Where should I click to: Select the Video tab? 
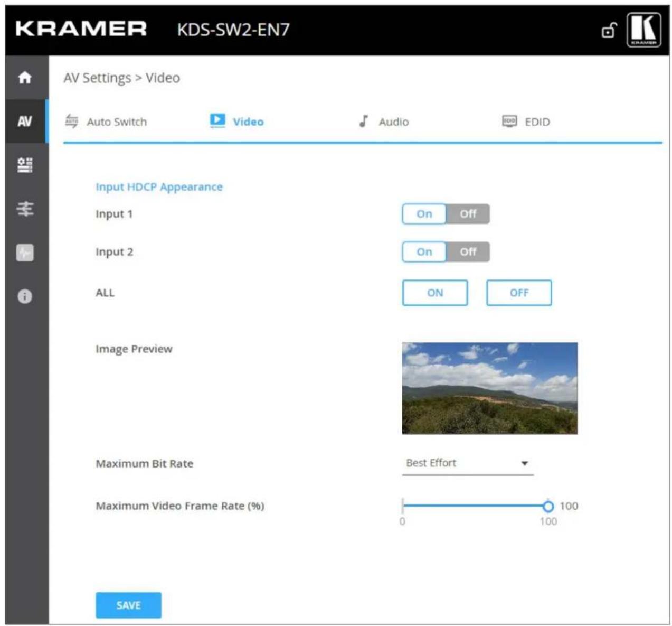[x=236, y=122]
